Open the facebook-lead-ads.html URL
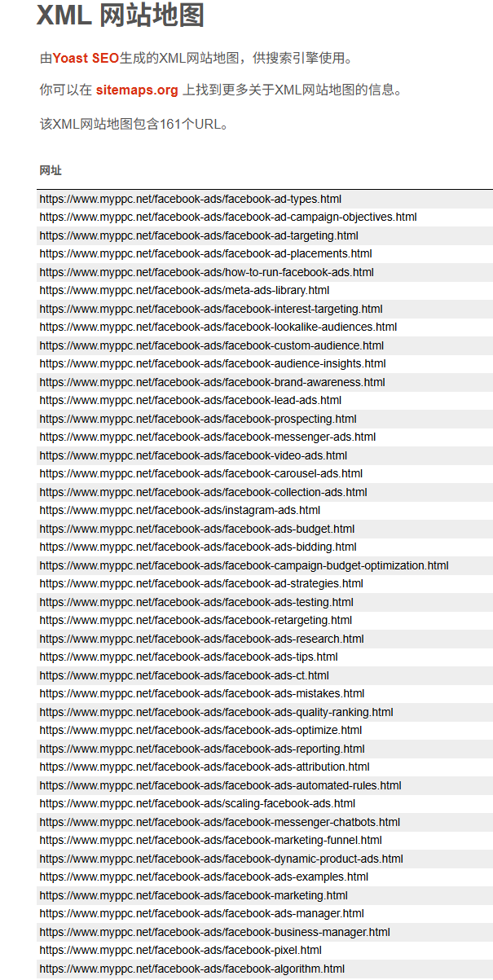 191,400
